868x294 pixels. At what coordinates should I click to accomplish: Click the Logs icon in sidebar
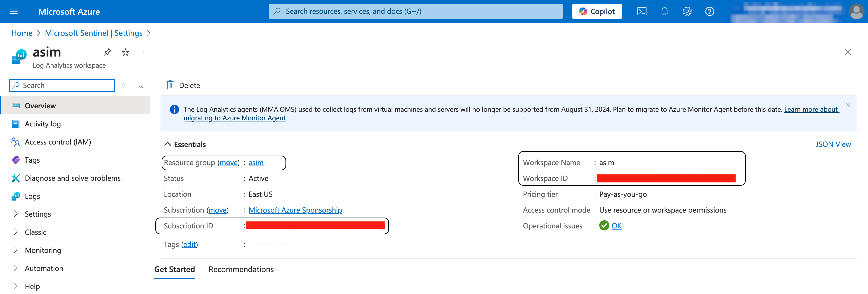click(x=16, y=196)
